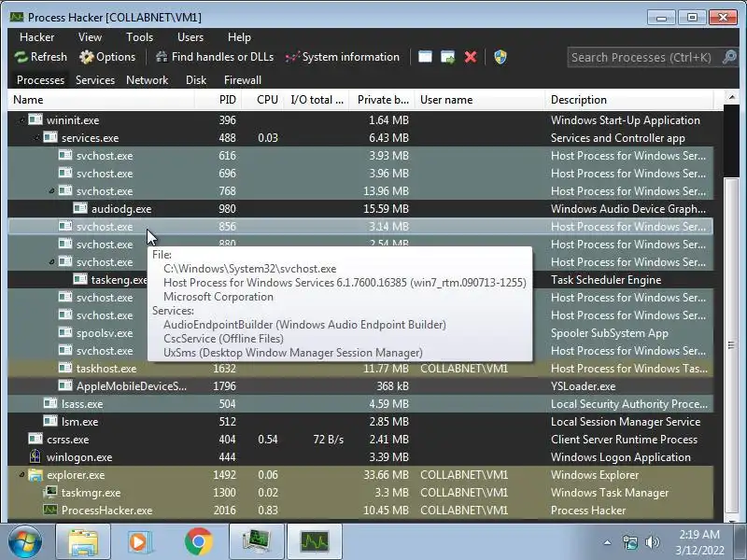Screen dimensions: 747x560
Task: Sort by Private bytes column header
Action: [382, 100]
